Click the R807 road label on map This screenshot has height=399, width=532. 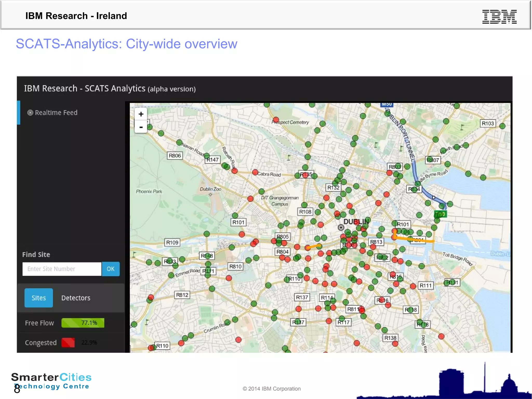click(433, 160)
